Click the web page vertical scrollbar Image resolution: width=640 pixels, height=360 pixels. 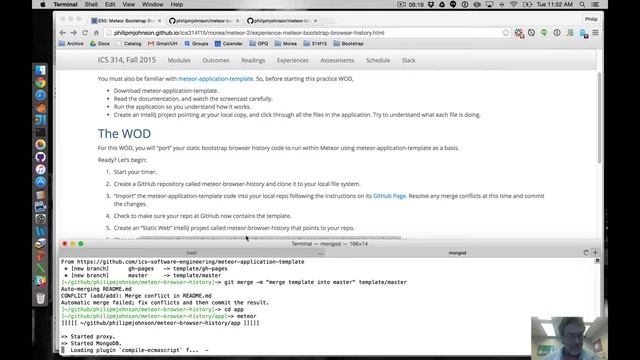[x=599, y=118]
